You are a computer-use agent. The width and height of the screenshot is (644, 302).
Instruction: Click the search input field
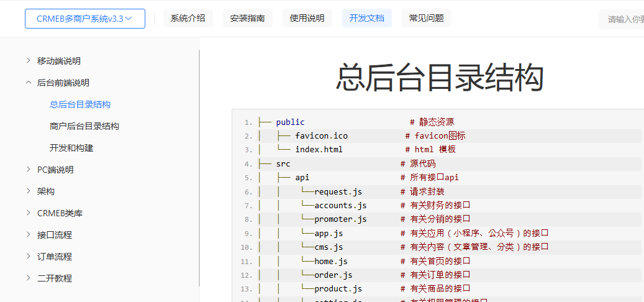(x=621, y=19)
